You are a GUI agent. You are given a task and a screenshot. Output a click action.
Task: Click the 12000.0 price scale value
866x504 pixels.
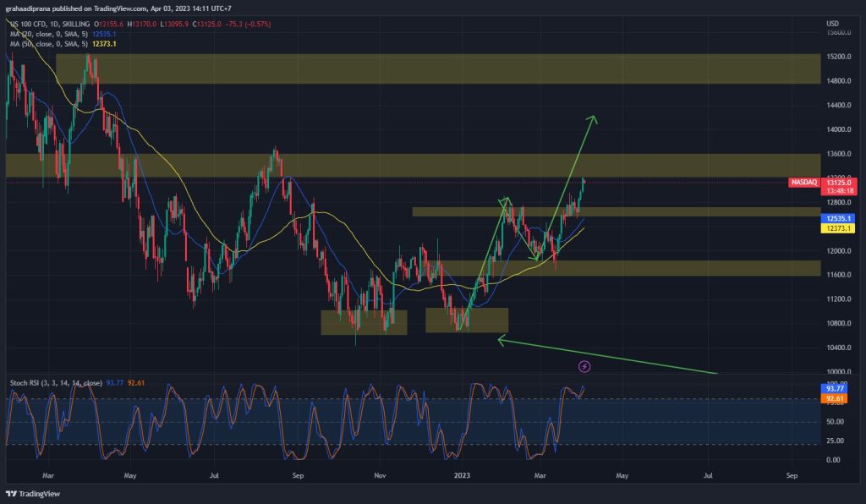[x=838, y=250]
